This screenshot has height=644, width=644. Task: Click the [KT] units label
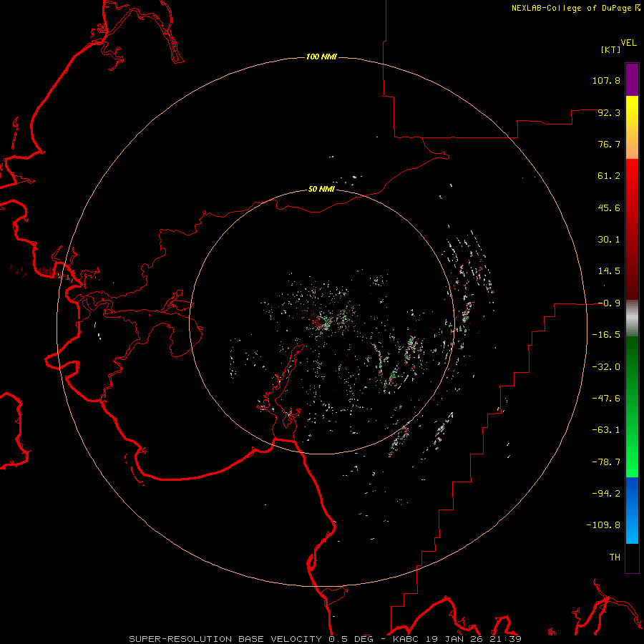(x=611, y=49)
